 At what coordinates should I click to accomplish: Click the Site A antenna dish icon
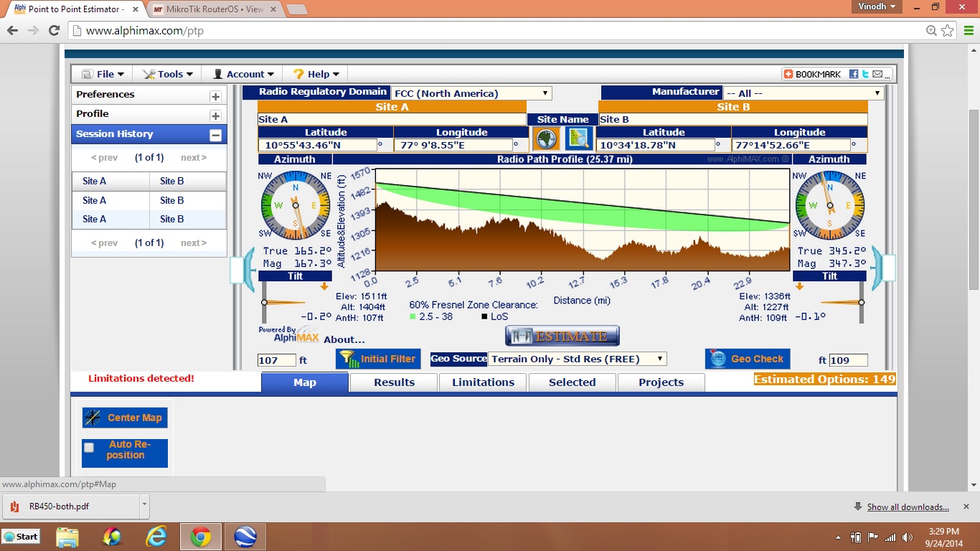[243, 268]
